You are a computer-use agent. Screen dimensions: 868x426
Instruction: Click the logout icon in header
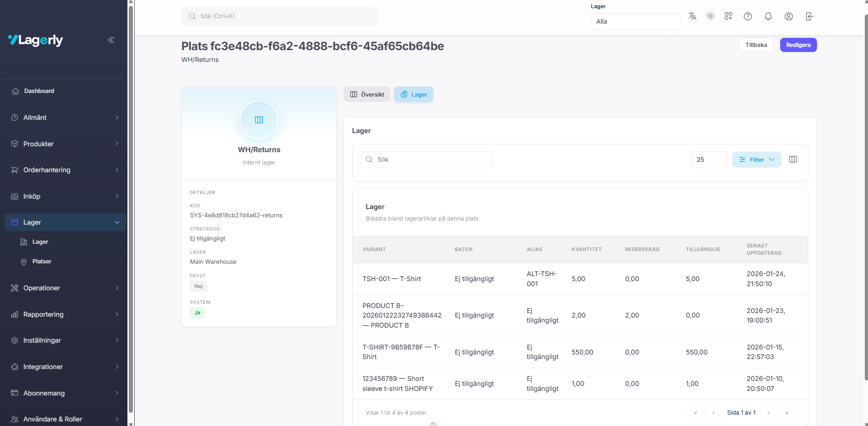[x=809, y=16]
